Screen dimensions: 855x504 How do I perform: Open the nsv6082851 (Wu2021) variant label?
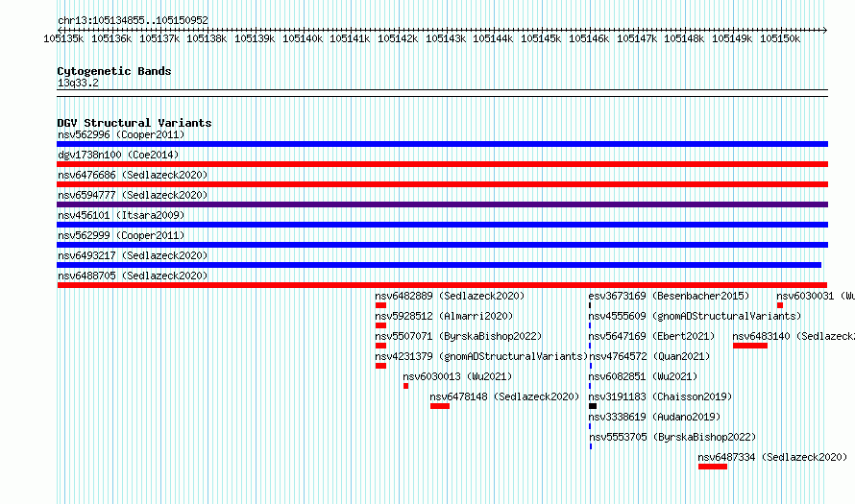(644, 376)
